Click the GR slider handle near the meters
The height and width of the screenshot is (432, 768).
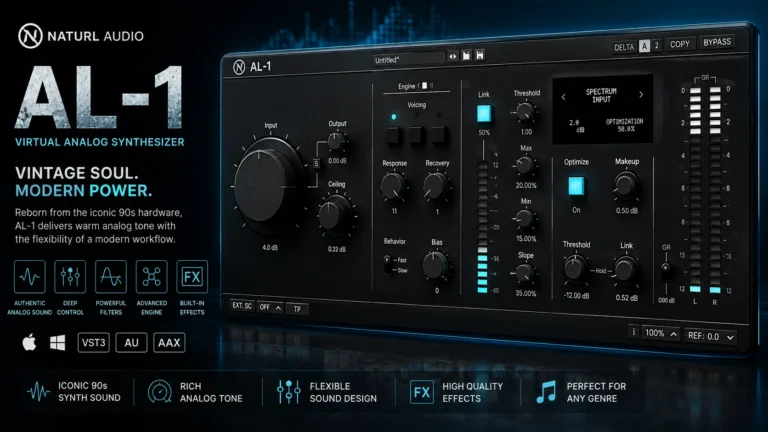(x=665, y=268)
